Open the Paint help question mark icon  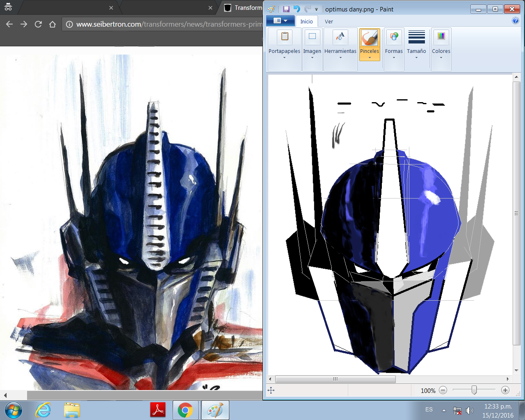pos(515,21)
